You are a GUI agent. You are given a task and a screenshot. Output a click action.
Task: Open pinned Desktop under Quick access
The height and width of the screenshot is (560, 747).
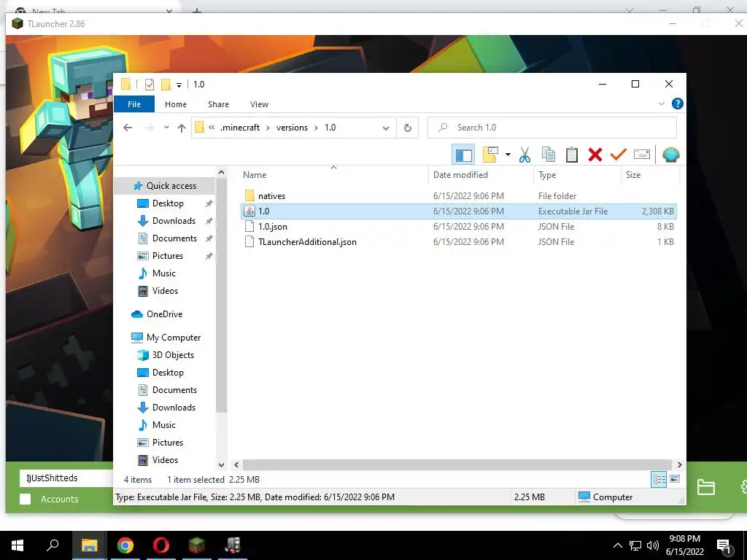[x=168, y=203]
